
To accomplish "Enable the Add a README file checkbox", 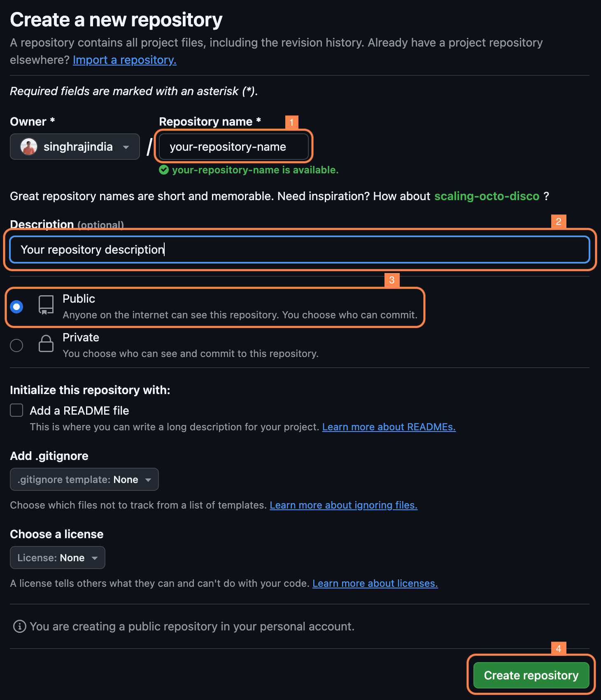I will coord(16,410).
